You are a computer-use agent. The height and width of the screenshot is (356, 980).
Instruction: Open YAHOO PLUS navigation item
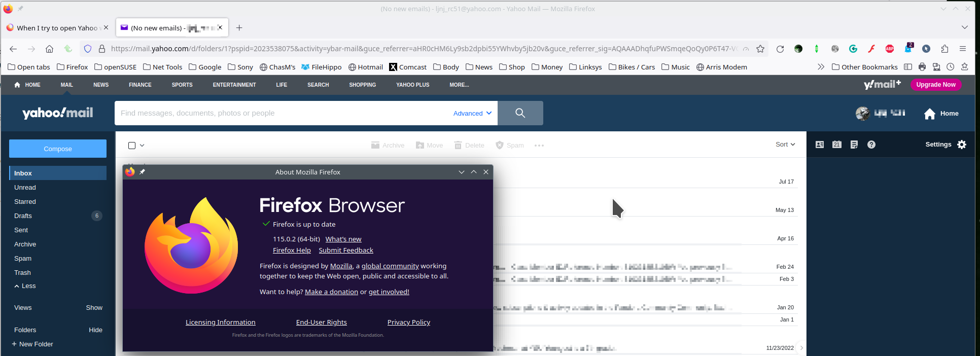pyautogui.click(x=412, y=85)
